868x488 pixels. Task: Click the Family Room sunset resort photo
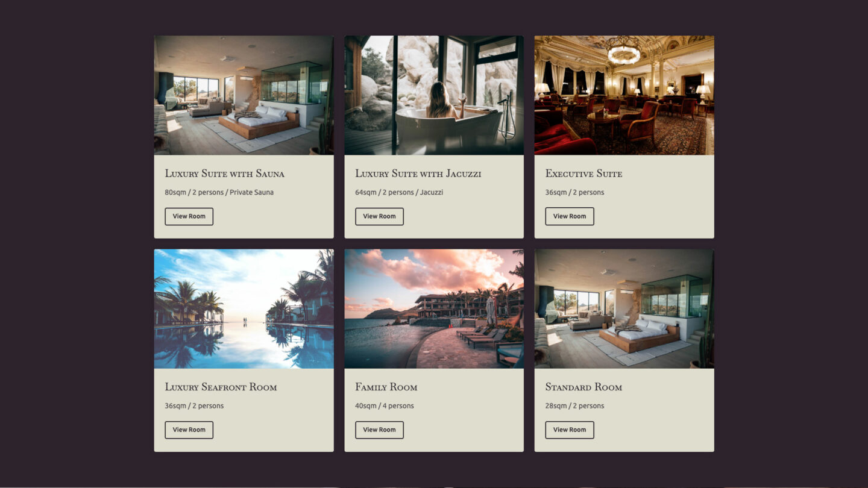[x=434, y=308]
